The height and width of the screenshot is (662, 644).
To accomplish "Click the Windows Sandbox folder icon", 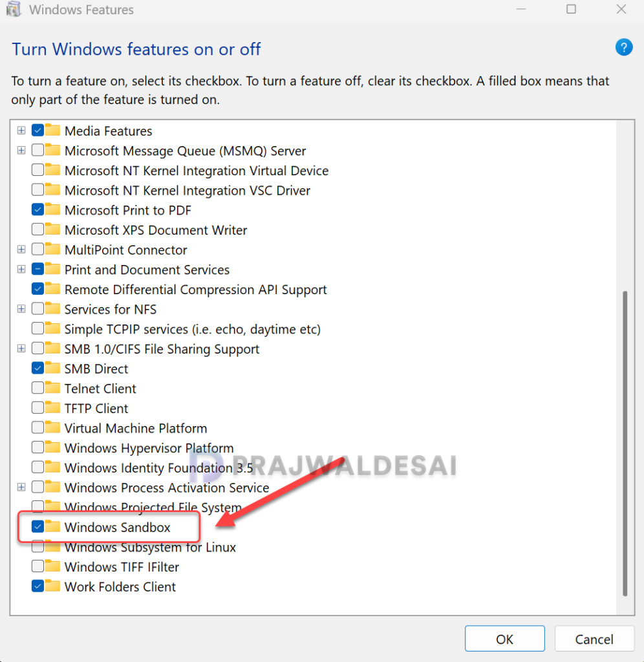I will click(53, 526).
